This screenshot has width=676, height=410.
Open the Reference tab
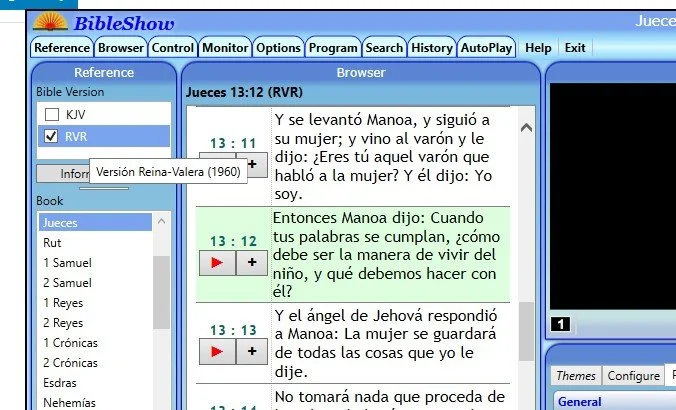click(62, 48)
